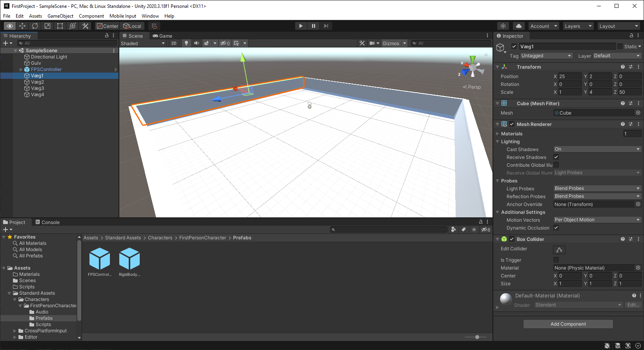Image resolution: width=644 pixels, height=350 pixels.
Task: Open Account dropdown
Action: (544, 26)
